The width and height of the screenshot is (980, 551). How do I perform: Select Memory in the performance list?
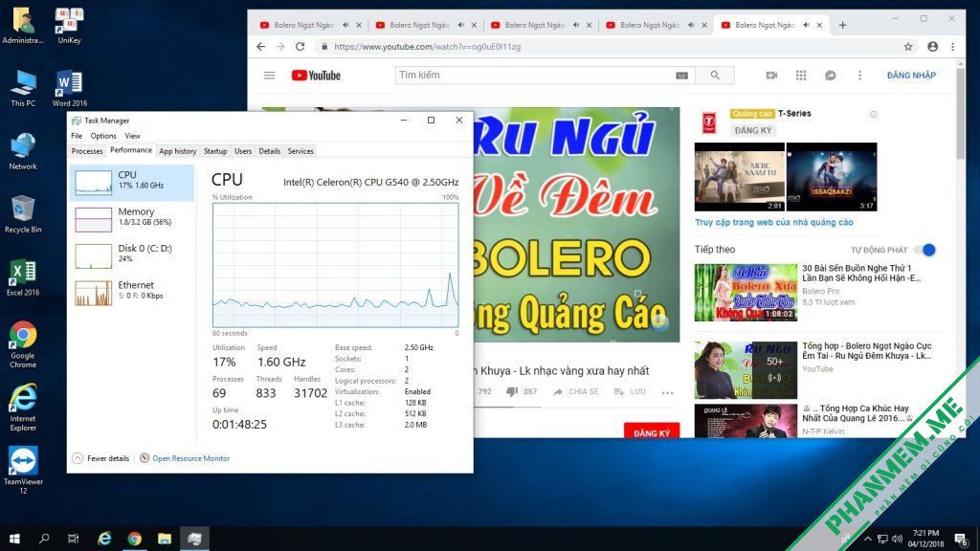(x=132, y=219)
